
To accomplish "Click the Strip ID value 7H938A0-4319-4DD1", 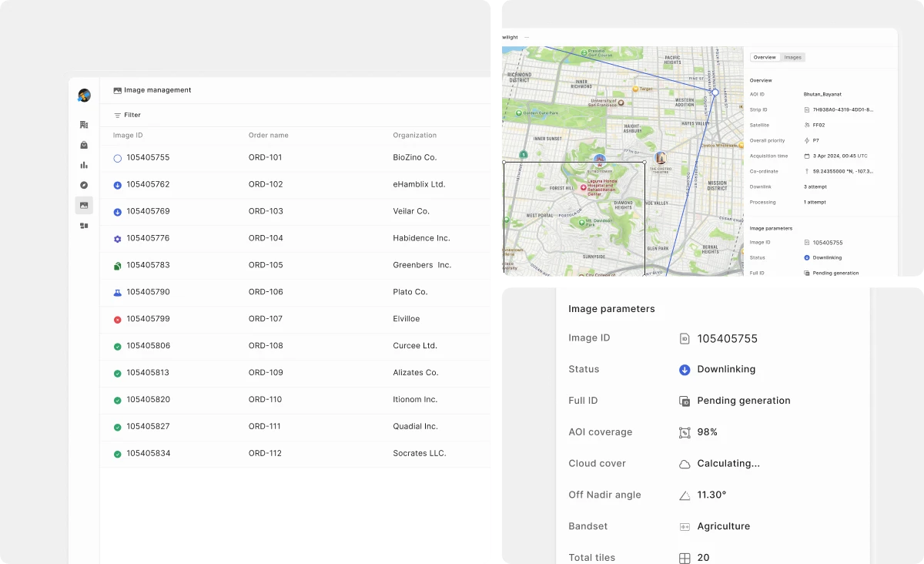I will [x=843, y=109].
